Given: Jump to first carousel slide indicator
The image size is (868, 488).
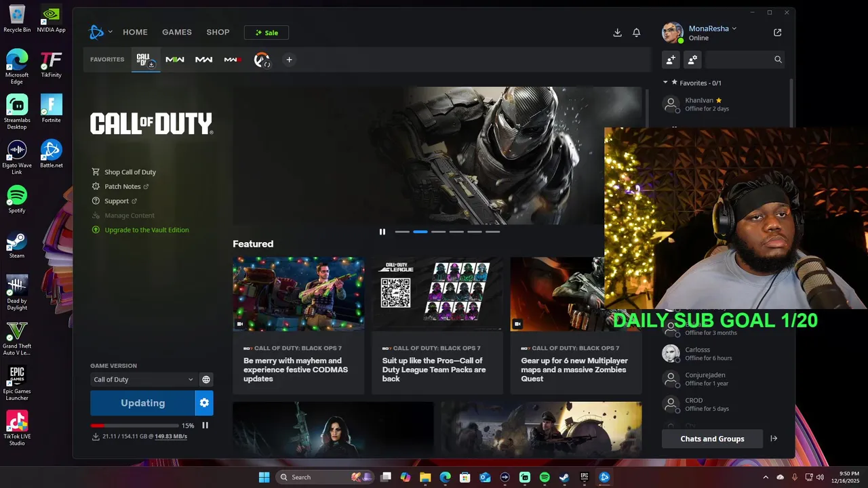Looking at the screenshot, I should pyautogui.click(x=402, y=232).
